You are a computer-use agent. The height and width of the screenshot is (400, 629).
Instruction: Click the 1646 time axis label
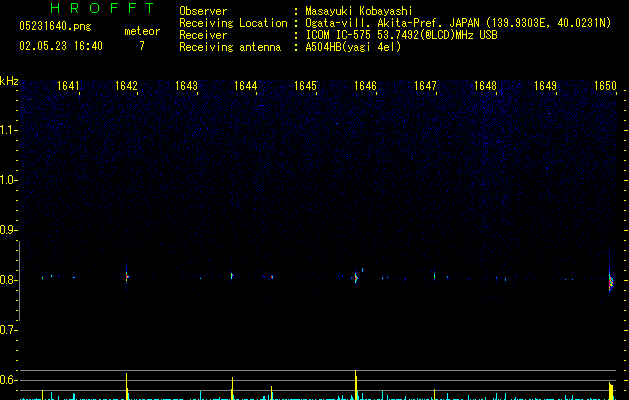365,86
